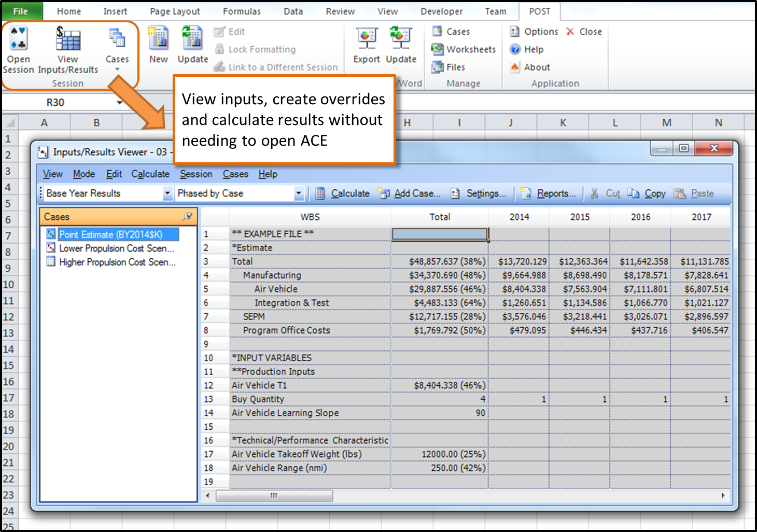
Task: Click Add Case in the viewer toolbar
Action: [x=409, y=193]
